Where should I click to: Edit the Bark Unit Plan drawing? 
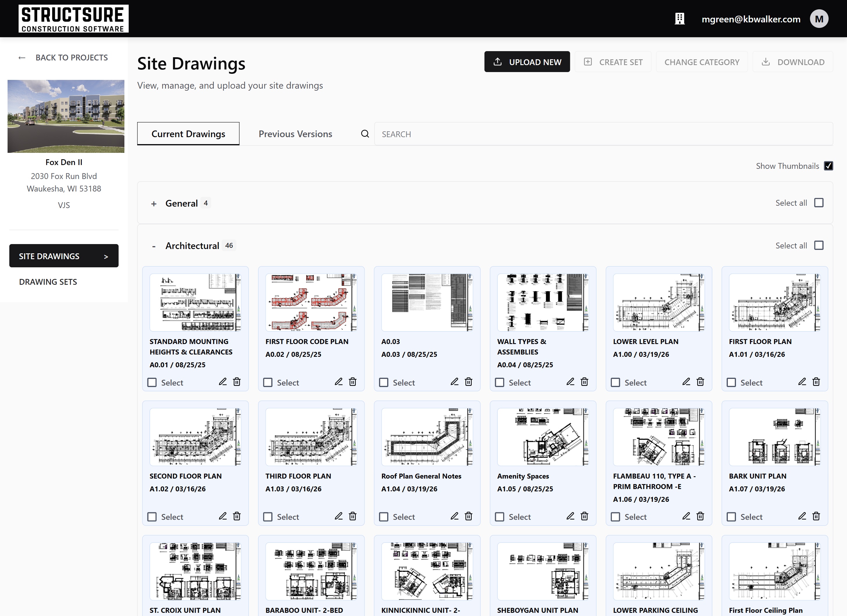[x=802, y=516]
